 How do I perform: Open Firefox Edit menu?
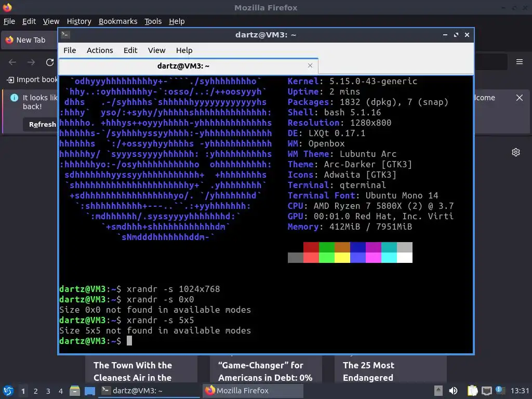point(29,21)
